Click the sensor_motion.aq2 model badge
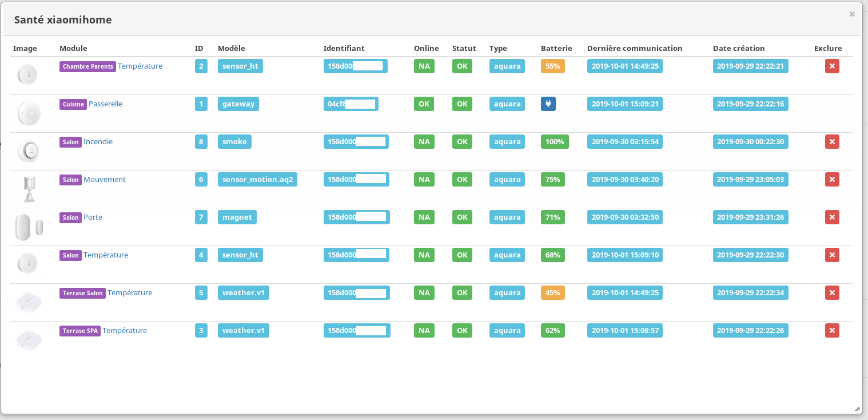Image resolution: width=868 pixels, height=420 pixels. [x=258, y=180]
